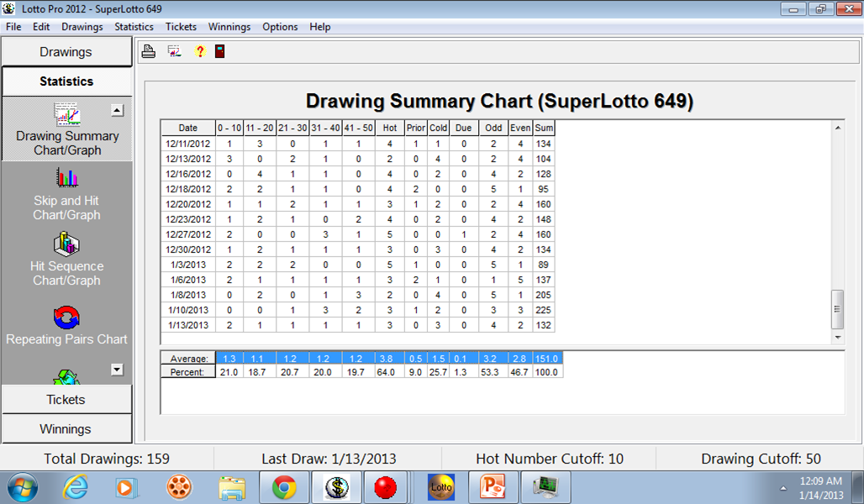Click the Sum column header
This screenshot has height=504, width=864.
[x=544, y=128]
